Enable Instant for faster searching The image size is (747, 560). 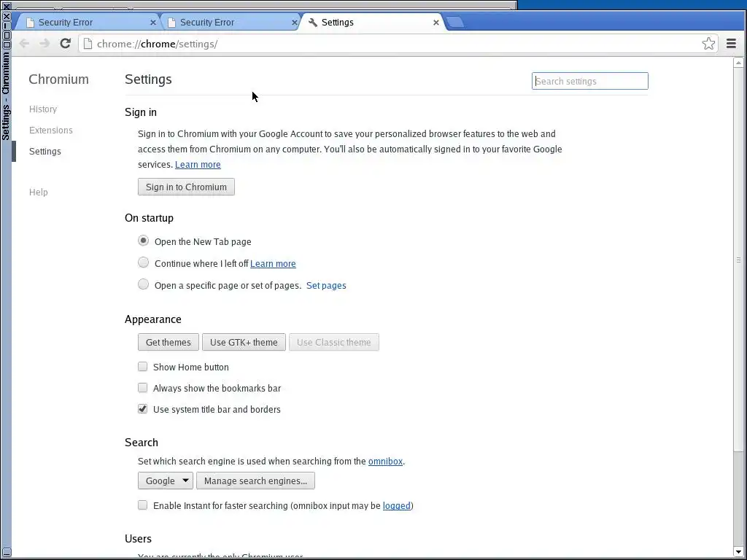click(142, 505)
